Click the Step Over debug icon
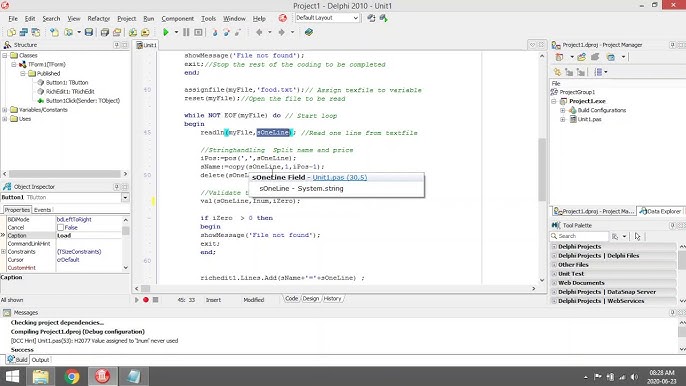686x386 pixels. (227, 32)
